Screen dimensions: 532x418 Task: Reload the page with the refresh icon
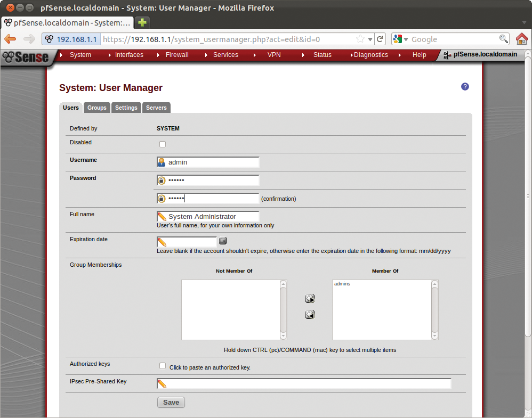[380, 38]
